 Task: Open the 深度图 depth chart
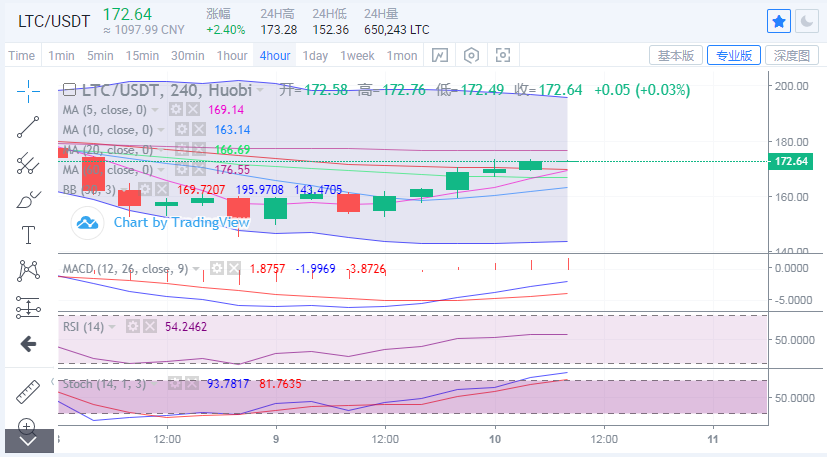click(x=792, y=55)
